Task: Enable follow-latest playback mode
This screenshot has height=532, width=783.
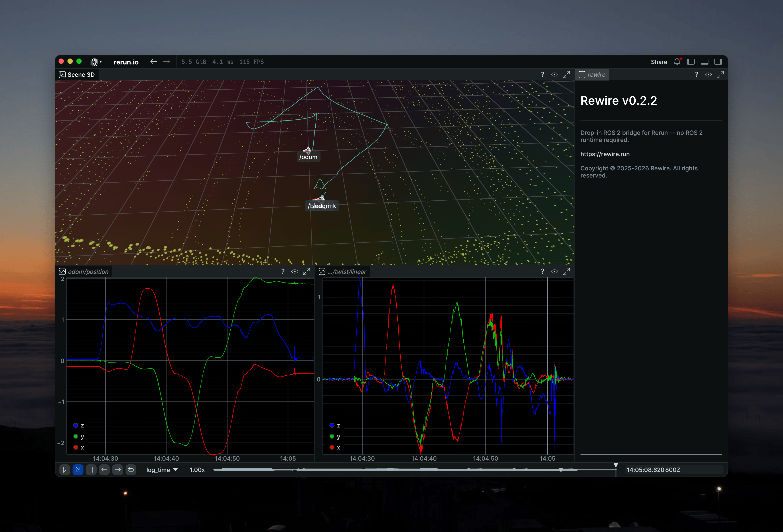Action: point(78,470)
